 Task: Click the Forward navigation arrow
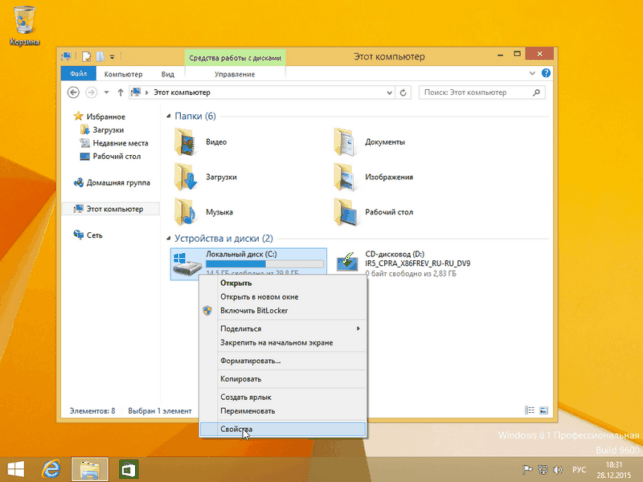pos(91,92)
